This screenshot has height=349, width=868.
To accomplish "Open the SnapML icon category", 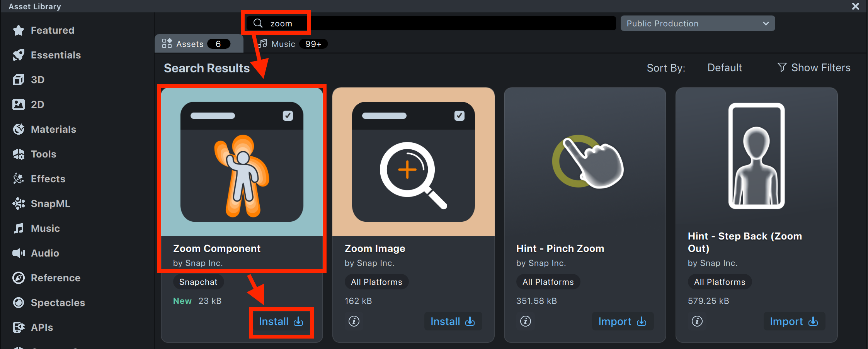I will click(19, 204).
